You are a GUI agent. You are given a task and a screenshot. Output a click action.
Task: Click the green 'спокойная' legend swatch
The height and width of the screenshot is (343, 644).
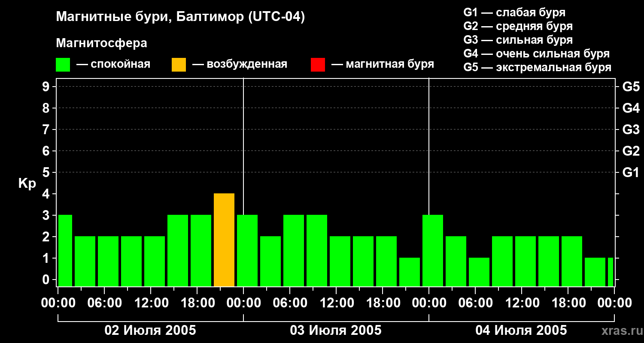click(63, 64)
